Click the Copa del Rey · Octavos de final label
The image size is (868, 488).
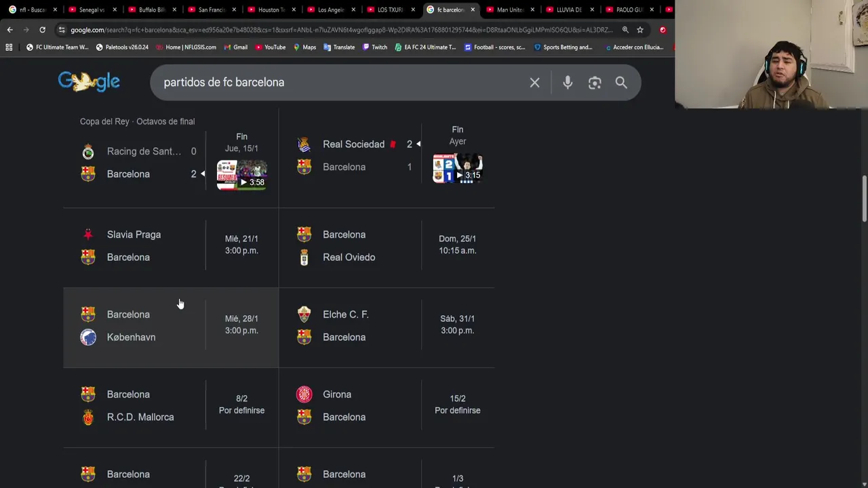pyautogui.click(x=137, y=121)
